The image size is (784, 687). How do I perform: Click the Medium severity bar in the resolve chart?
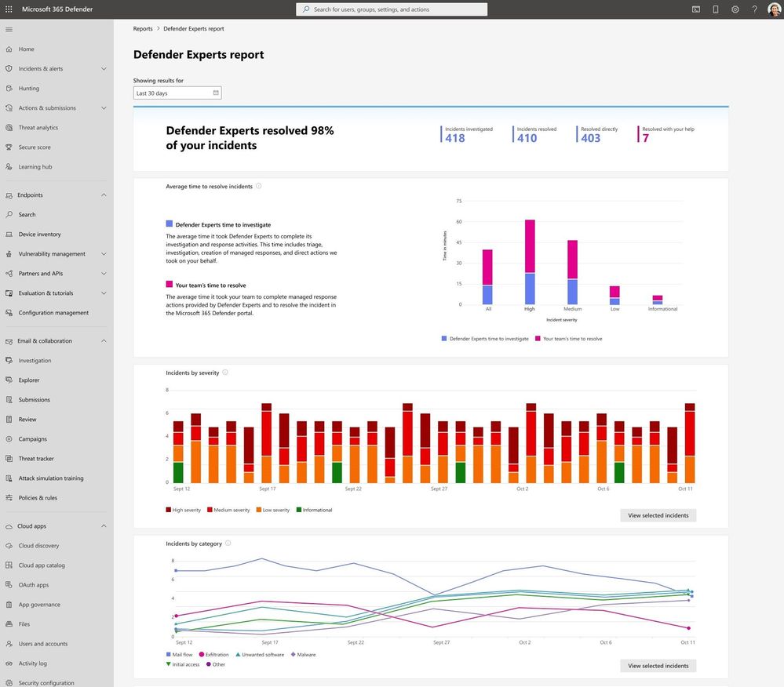(x=572, y=272)
